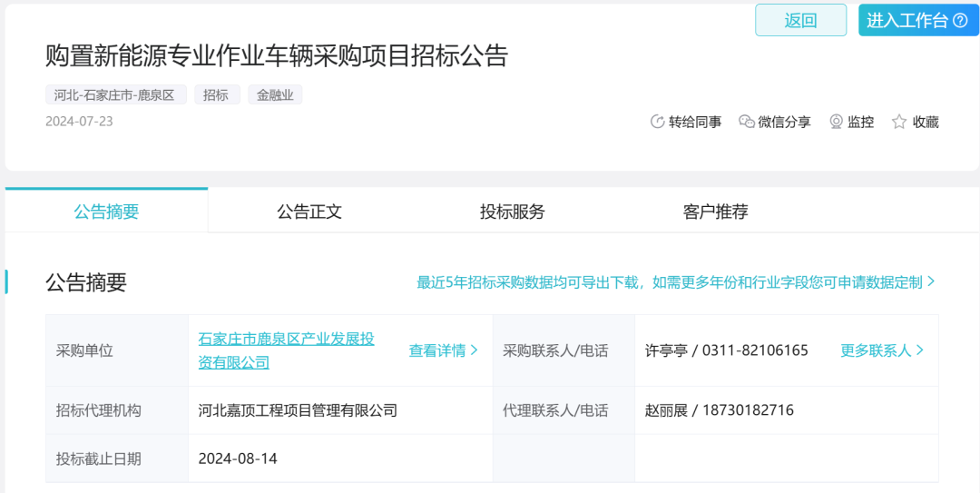
Task: Click the star icon for 收藏
Action: click(898, 122)
